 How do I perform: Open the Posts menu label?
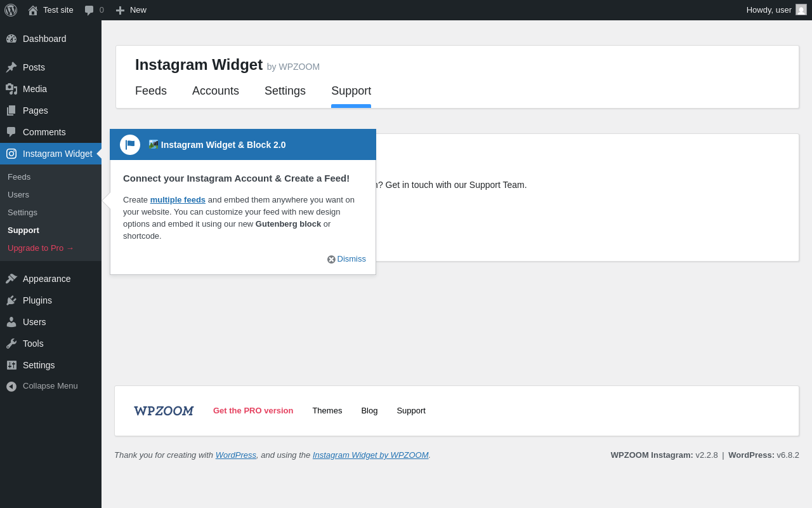point(34,67)
